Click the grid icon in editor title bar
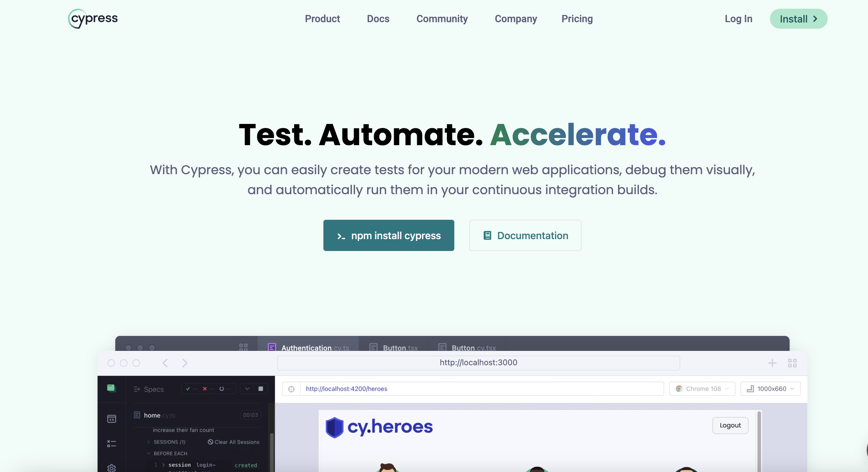868x472 pixels. [x=243, y=347]
